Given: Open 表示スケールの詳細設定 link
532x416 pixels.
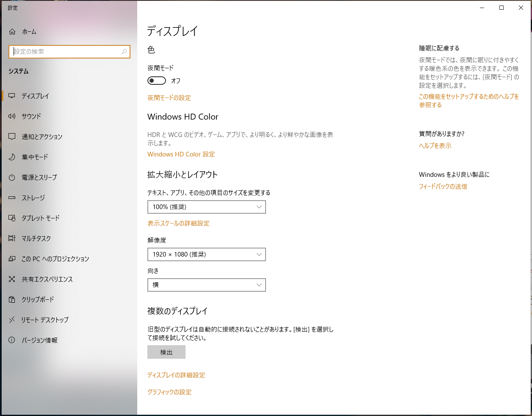Looking at the screenshot, I should coord(178,223).
